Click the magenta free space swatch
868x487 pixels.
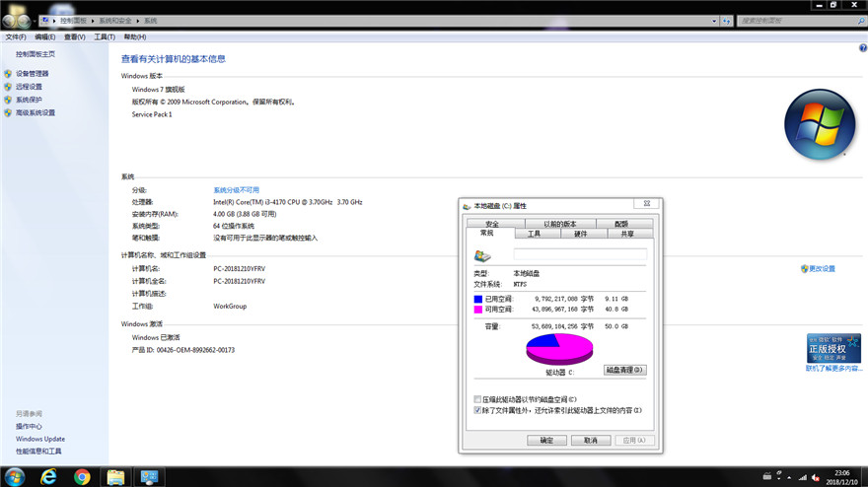(478, 310)
